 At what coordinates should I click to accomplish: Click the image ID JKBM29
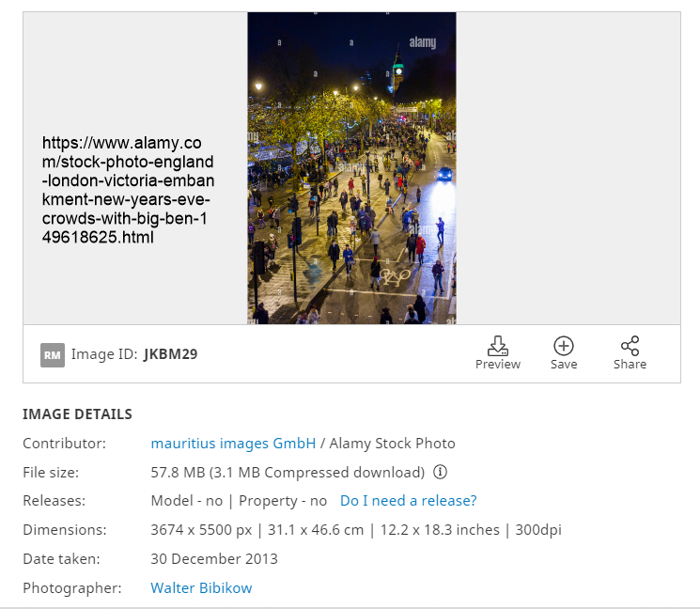point(170,354)
